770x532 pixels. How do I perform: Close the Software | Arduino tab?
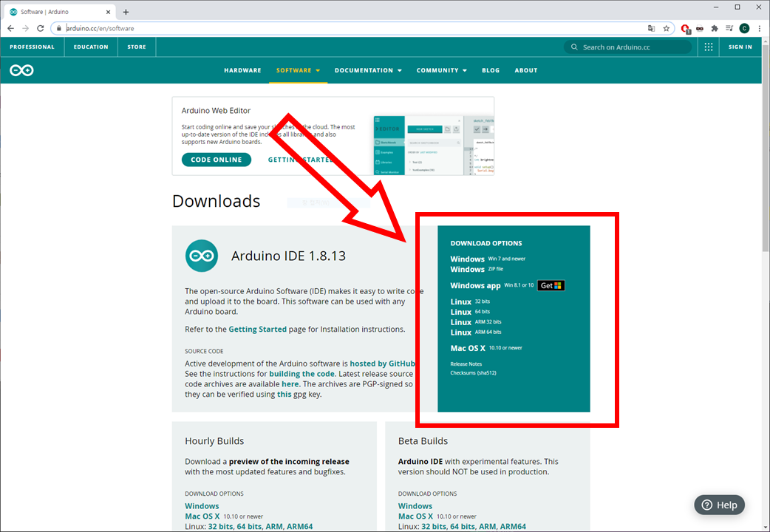(108, 12)
